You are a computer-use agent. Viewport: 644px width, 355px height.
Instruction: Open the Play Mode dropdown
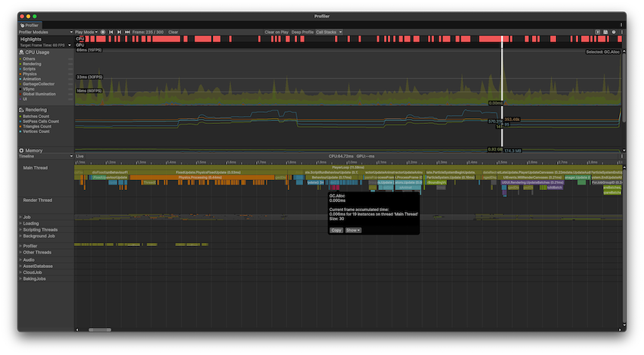pyautogui.click(x=84, y=32)
